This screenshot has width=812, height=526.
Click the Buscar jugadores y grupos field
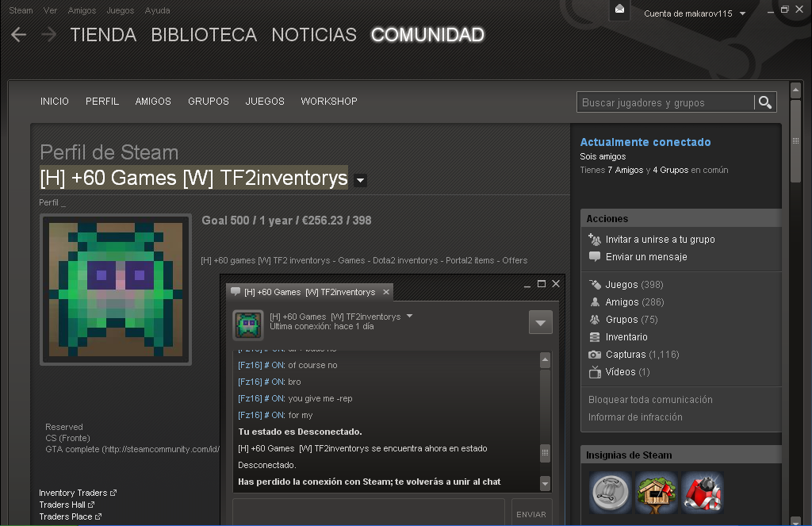[665, 102]
